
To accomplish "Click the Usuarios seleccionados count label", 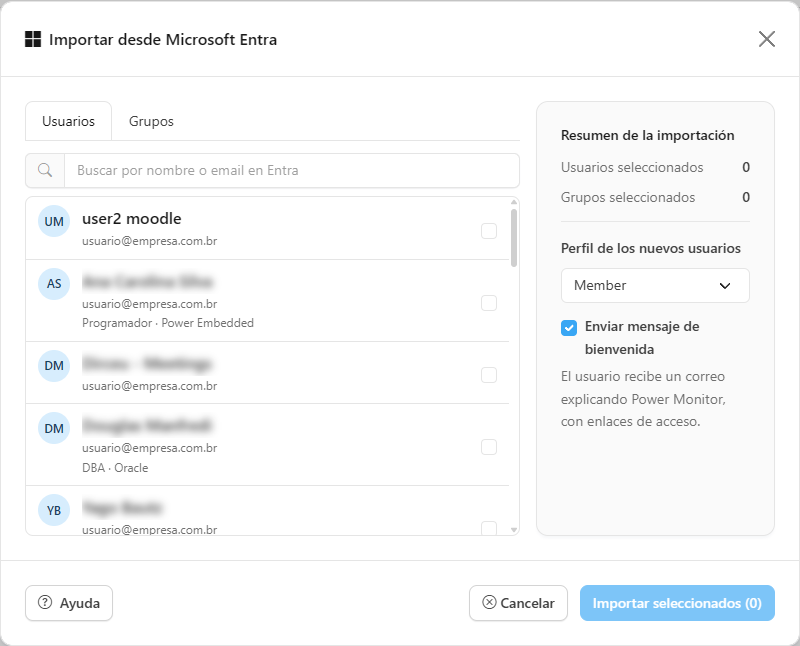I will click(x=632, y=167).
